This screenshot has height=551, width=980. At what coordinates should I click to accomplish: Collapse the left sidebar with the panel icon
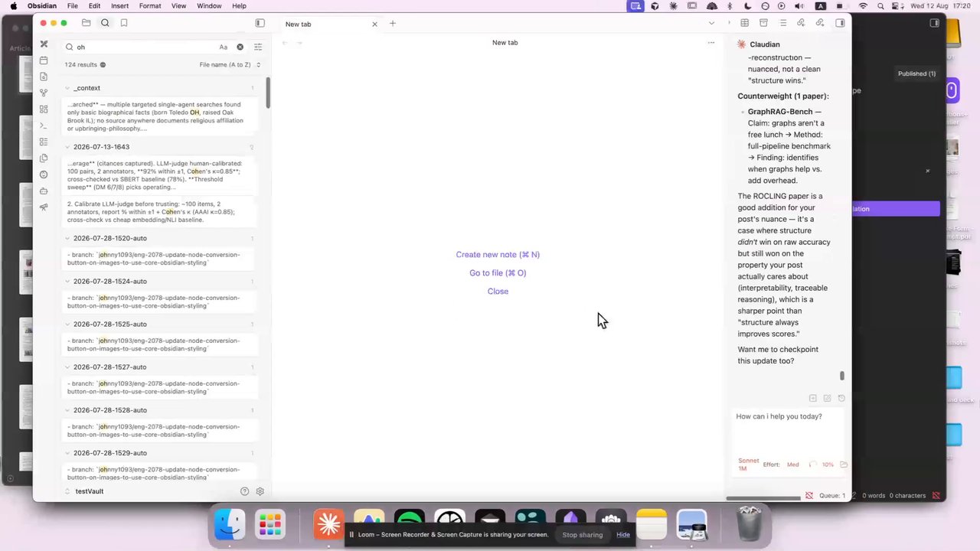coord(260,23)
